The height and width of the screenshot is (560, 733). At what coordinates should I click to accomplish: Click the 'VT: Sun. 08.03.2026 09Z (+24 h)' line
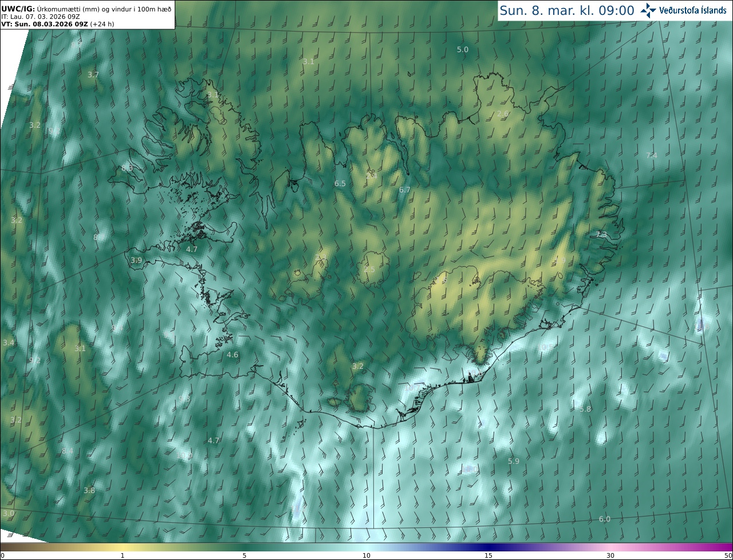[x=57, y=24]
